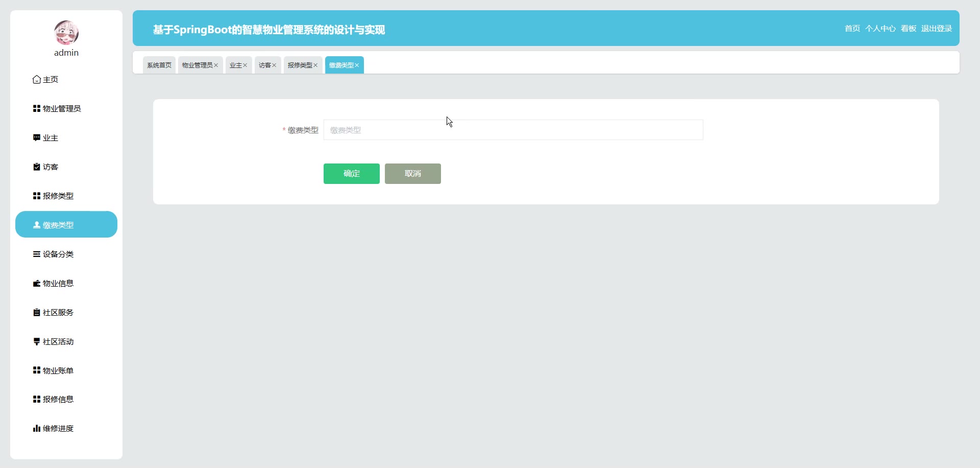Open 设备分类 in the sidebar

(66, 254)
